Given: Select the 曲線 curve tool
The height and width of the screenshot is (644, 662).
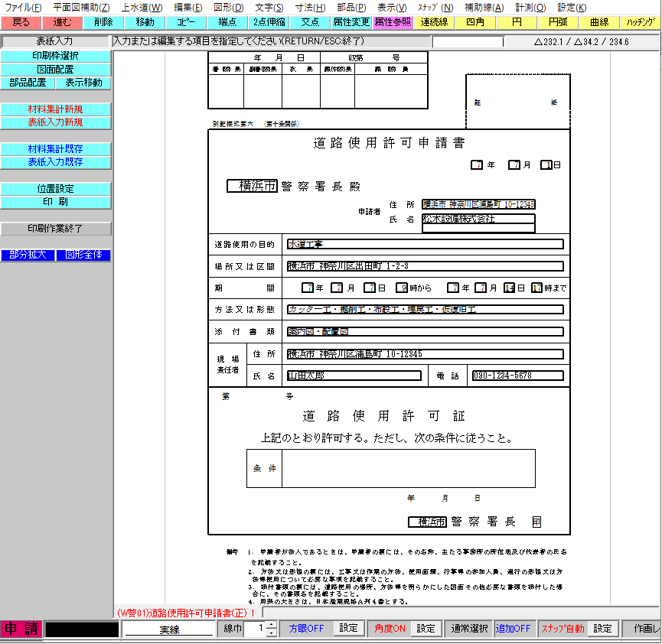Looking at the screenshot, I should point(600,22).
